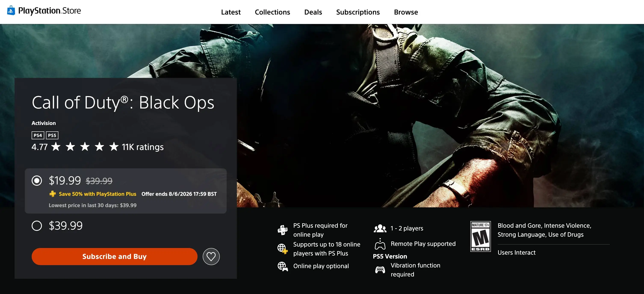Click the Remote Play controller icon
Image resolution: width=644 pixels, height=294 pixels.
pyautogui.click(x=380, y=244)
